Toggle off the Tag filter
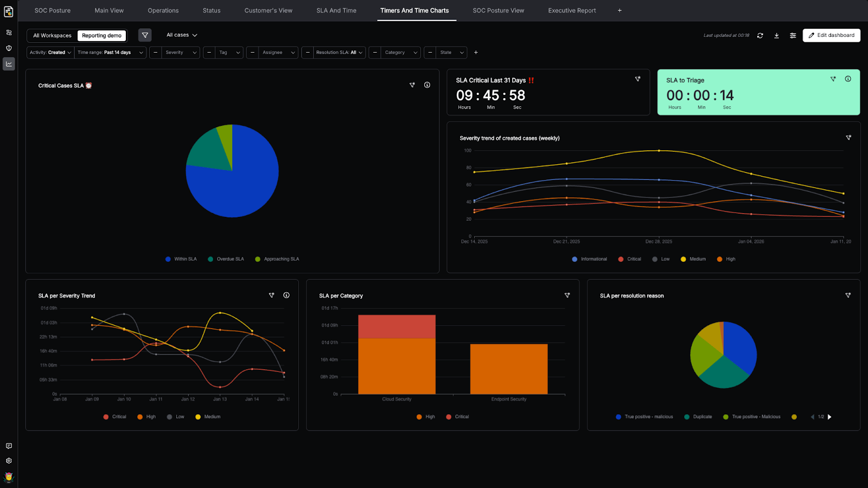868x488 pixels. point(209,52)
